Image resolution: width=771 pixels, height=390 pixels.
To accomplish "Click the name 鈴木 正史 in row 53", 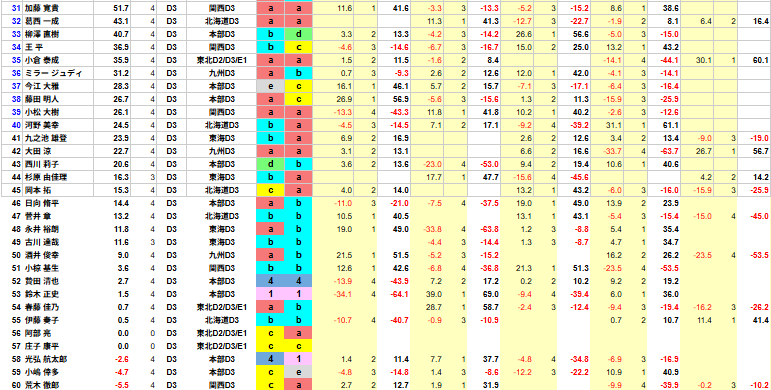I will pos(41,294).
